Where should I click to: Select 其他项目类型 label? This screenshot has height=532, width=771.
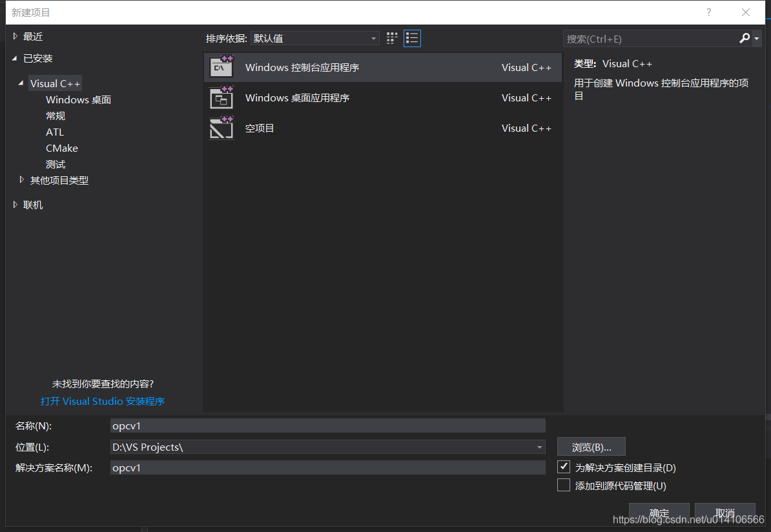(59, 180)
